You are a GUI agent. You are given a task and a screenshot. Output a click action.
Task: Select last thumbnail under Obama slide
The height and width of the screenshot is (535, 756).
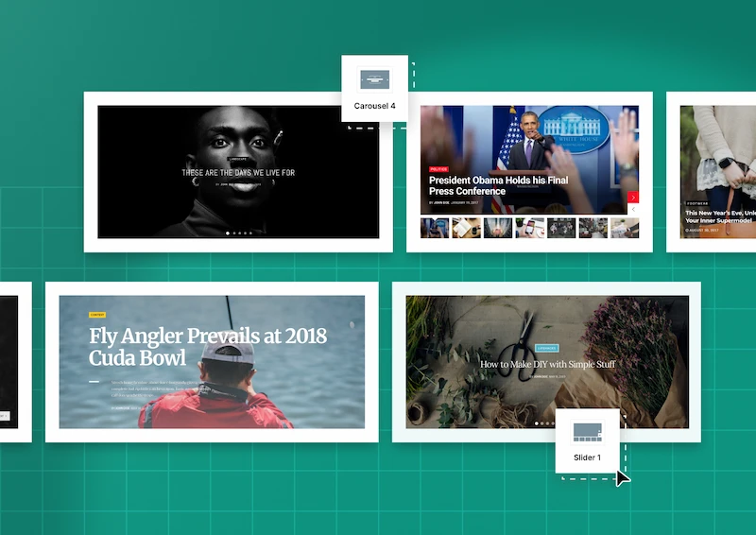tap(625, 228)
